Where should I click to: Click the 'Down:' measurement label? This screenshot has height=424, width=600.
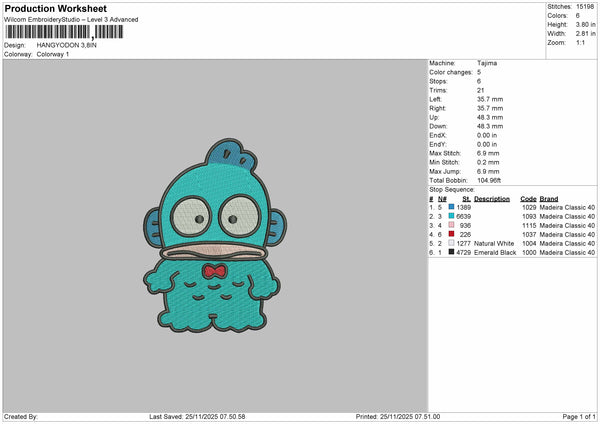point(438,126)
